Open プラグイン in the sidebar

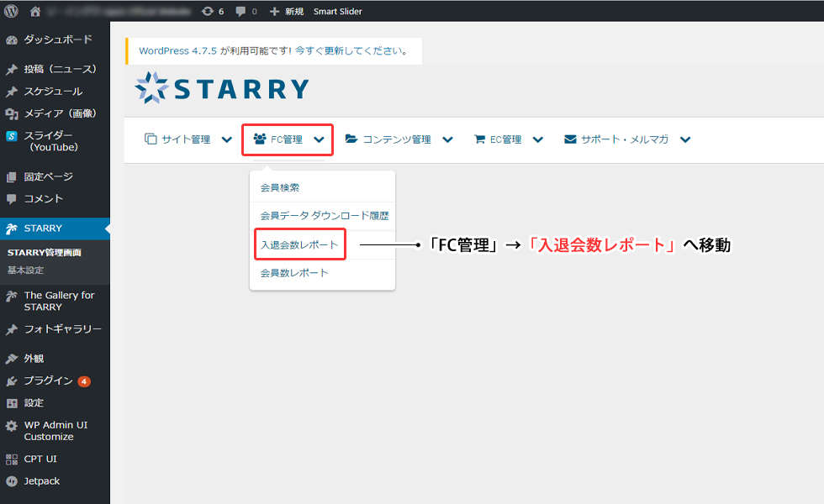point(48,381)
